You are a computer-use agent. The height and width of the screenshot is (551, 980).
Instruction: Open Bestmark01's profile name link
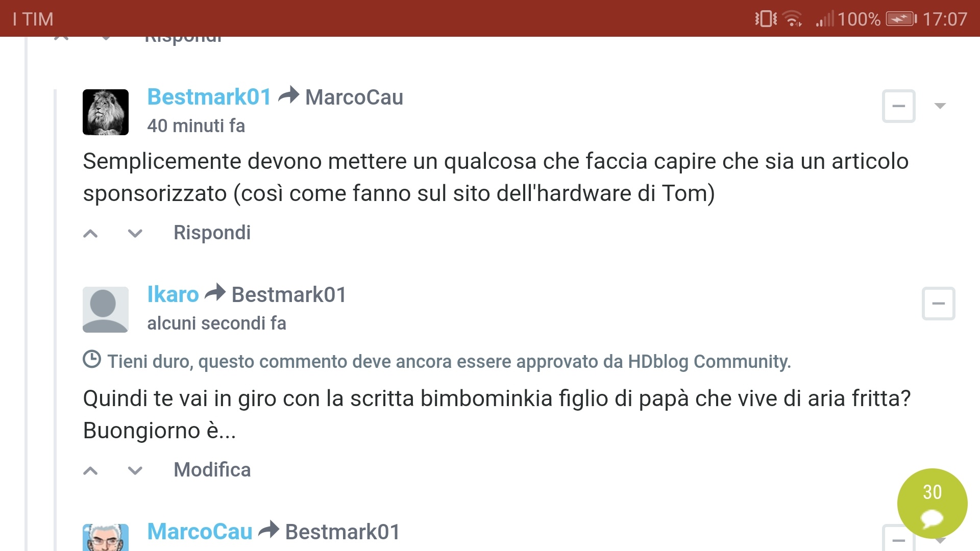point(209,97)
